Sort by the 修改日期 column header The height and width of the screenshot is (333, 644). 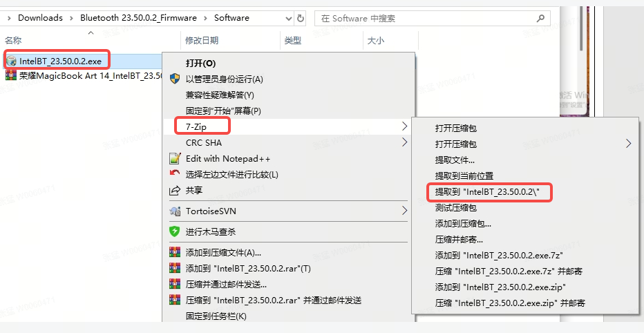tap(202, 41)
